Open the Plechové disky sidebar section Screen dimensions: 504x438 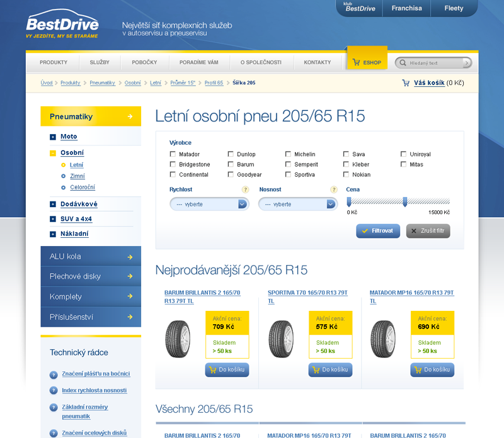[x=91, y=276]
